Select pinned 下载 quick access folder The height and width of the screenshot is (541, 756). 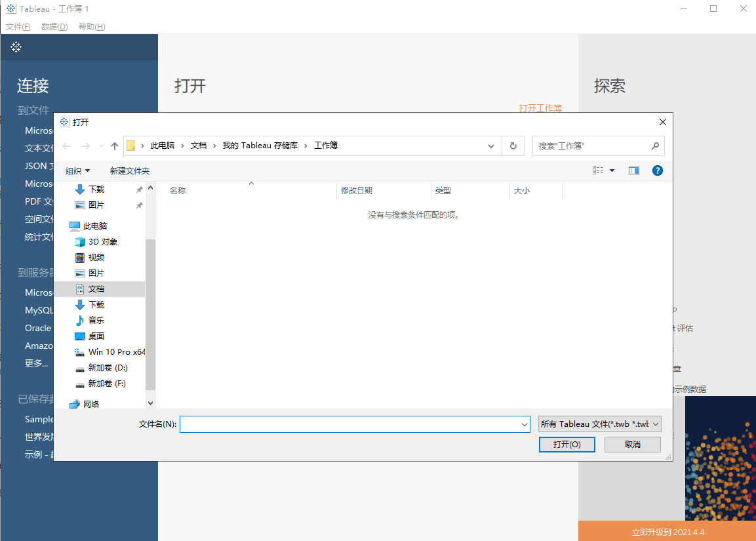point(96,190)
